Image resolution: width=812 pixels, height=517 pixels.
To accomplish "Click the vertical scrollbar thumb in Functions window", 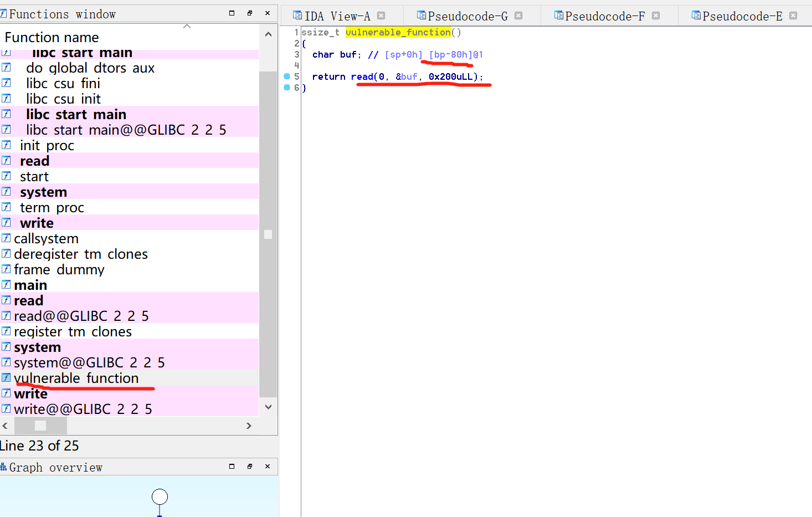I will (x=268, y=234).
